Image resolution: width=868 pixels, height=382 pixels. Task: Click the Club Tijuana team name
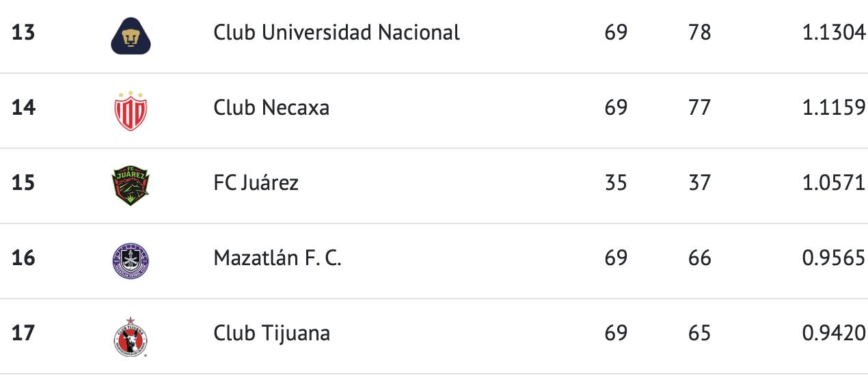click(271, 333)
